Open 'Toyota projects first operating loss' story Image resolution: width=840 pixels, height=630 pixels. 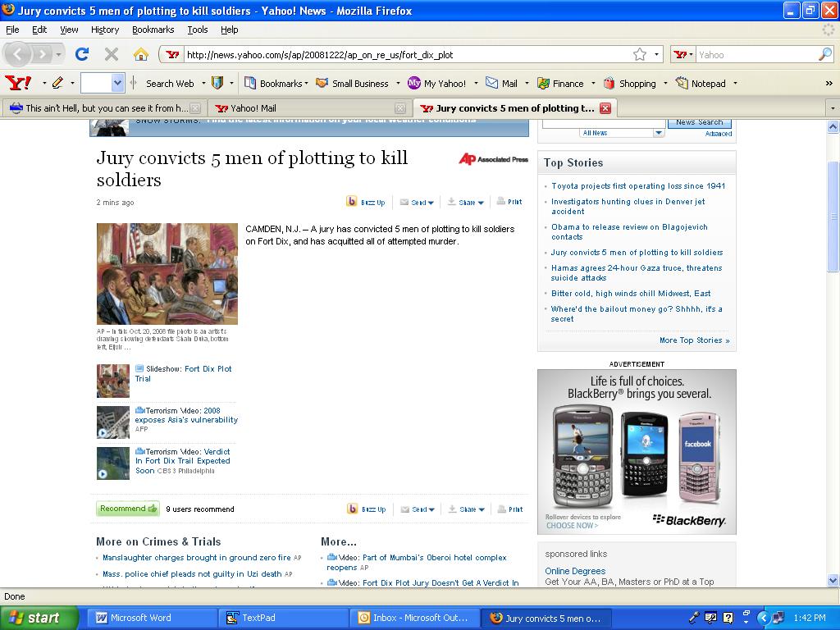click(637, 186)
